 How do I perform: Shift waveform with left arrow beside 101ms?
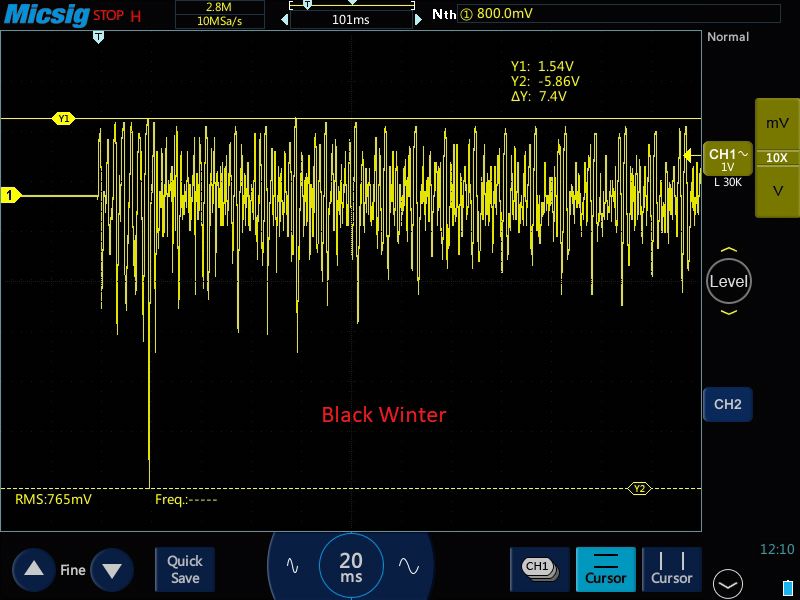click(284, 18)
